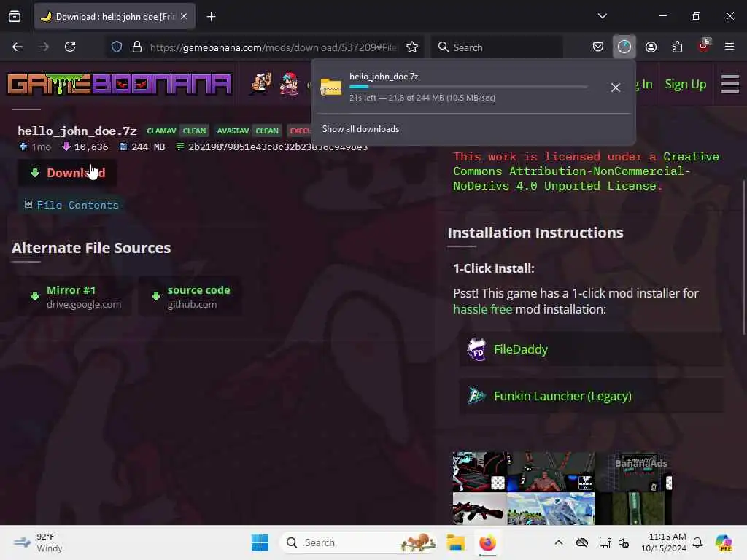Install with Funkin Launcher (Legacy)
Screen dimensions: 747x560
point(591,396)
